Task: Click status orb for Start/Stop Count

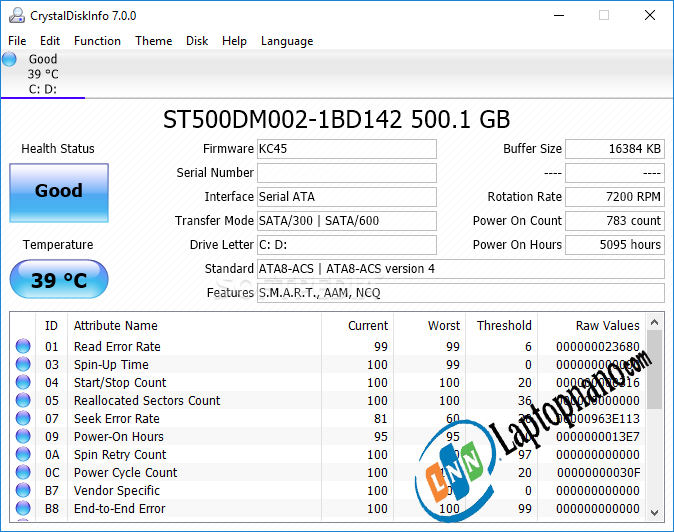Action: (x=23, y=382)
